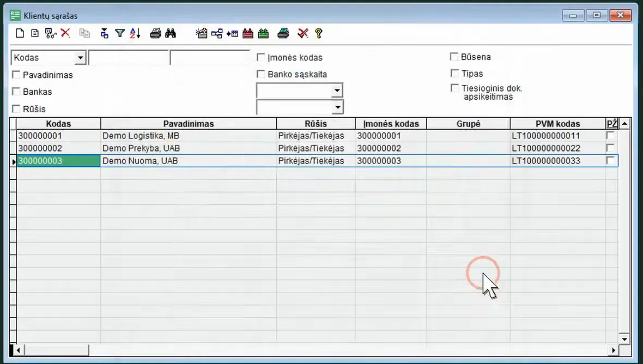Click the greyed-out copy record icon

(84, 33)
